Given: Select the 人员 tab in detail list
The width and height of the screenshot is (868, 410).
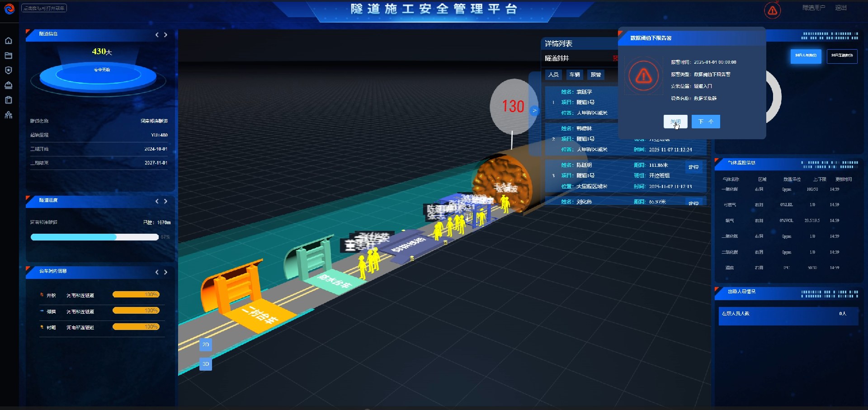Looking at the screenshot, I should 554,75.
